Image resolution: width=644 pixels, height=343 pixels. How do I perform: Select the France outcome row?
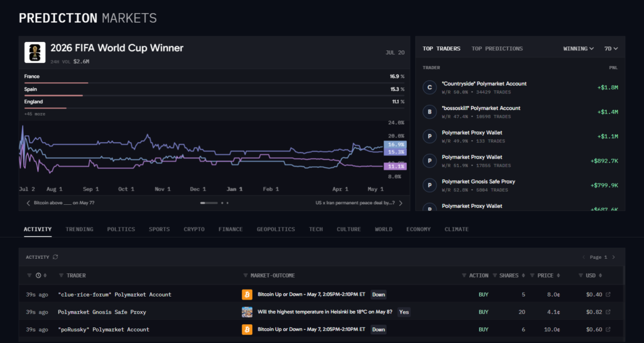[x=214, y=79]
